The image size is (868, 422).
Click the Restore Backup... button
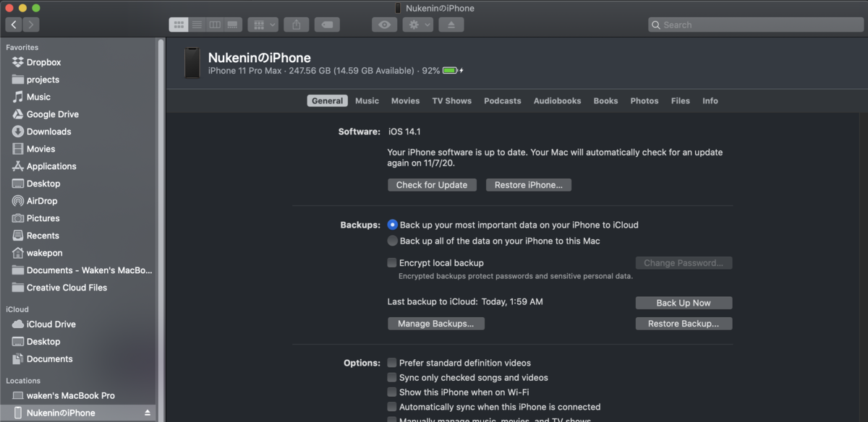click(684, 324)
